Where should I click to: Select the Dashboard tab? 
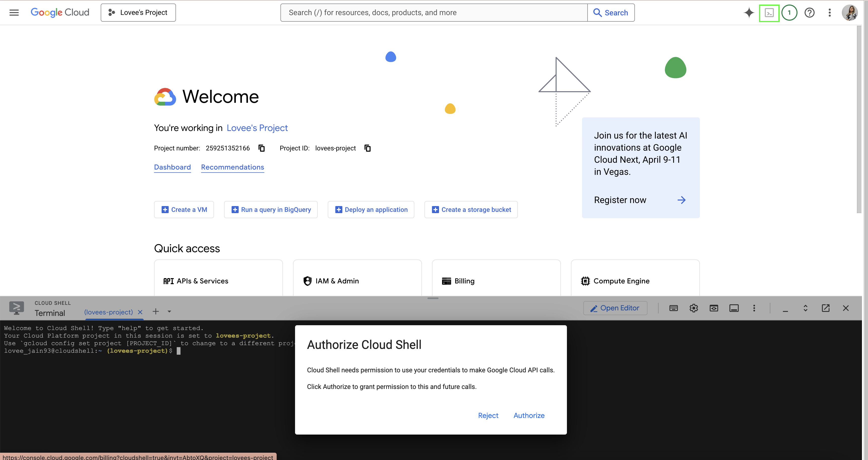click(x=172, y=167)
